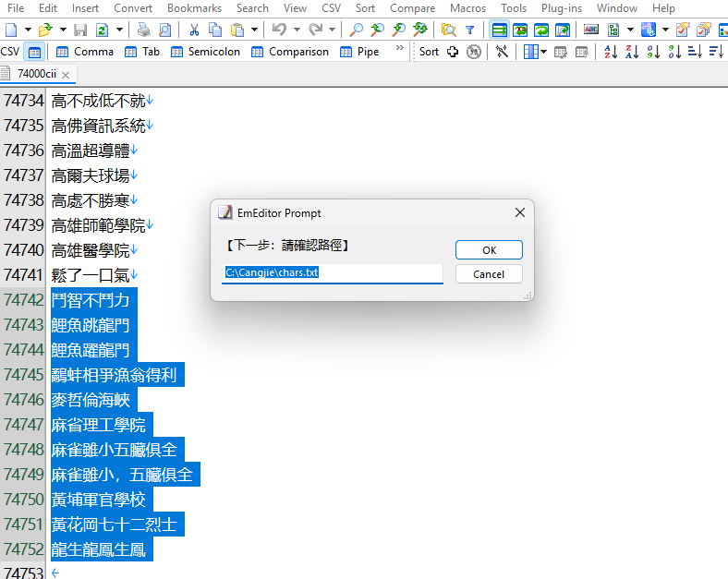Sort Z to A descending
Image resolution: width=728 pixels, height=579 pixels.
(x=632, y=52)
